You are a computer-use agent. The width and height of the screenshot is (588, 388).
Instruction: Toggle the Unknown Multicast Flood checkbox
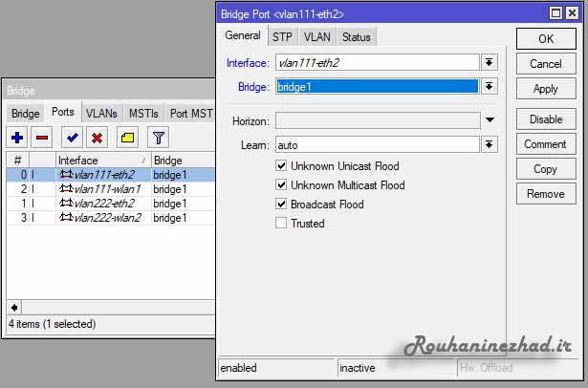pyautogui.click(x=281, y=185)
